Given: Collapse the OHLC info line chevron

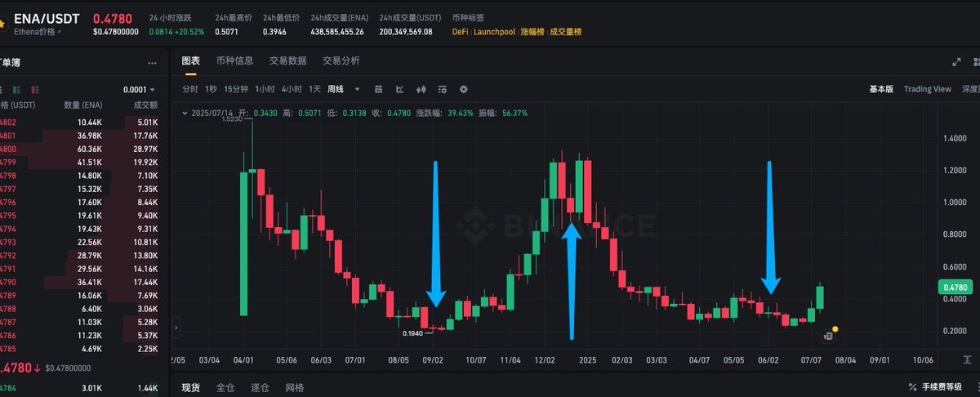Looking at the screenshot, I should (x=184, y=114).
